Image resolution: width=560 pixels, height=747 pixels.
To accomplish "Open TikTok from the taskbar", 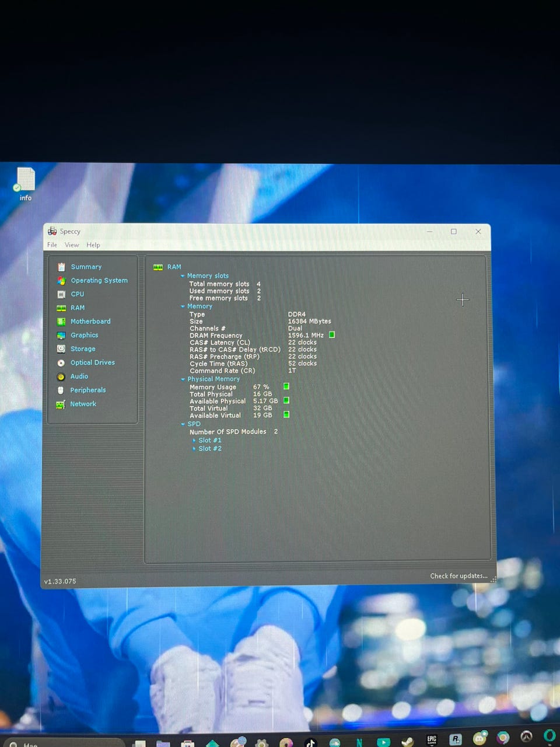I will pos(310,742).
